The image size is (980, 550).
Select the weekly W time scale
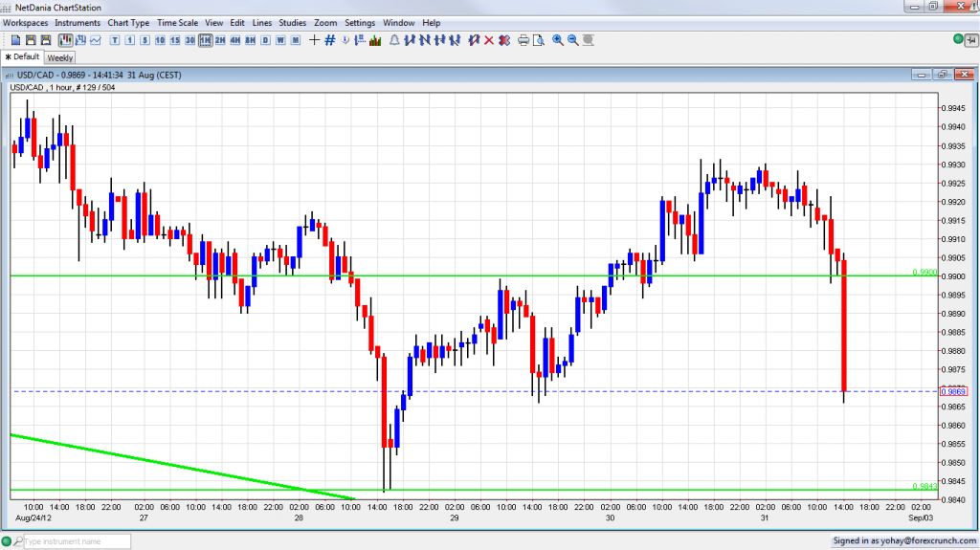280,40
